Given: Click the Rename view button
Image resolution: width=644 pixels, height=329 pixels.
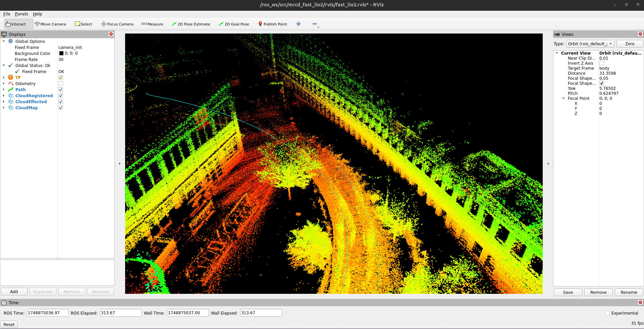Looking at the screenshot, I should 629,292.
